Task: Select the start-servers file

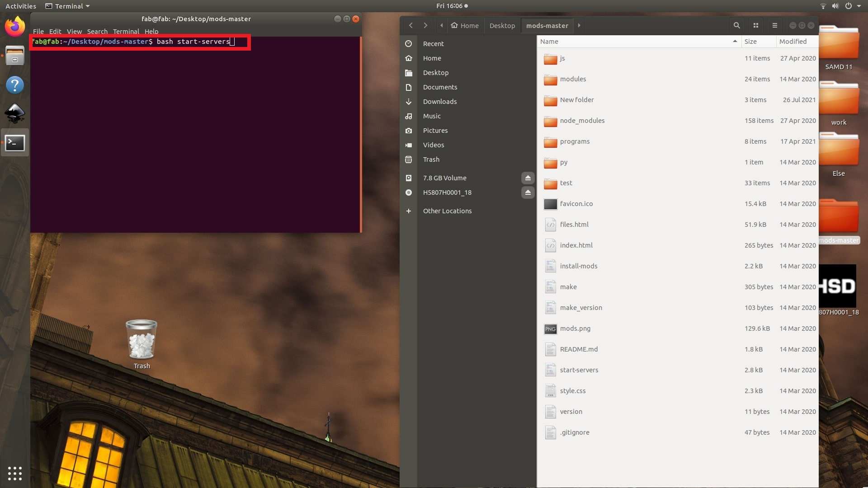Action: pyautogui.click(x=579, y=370)
